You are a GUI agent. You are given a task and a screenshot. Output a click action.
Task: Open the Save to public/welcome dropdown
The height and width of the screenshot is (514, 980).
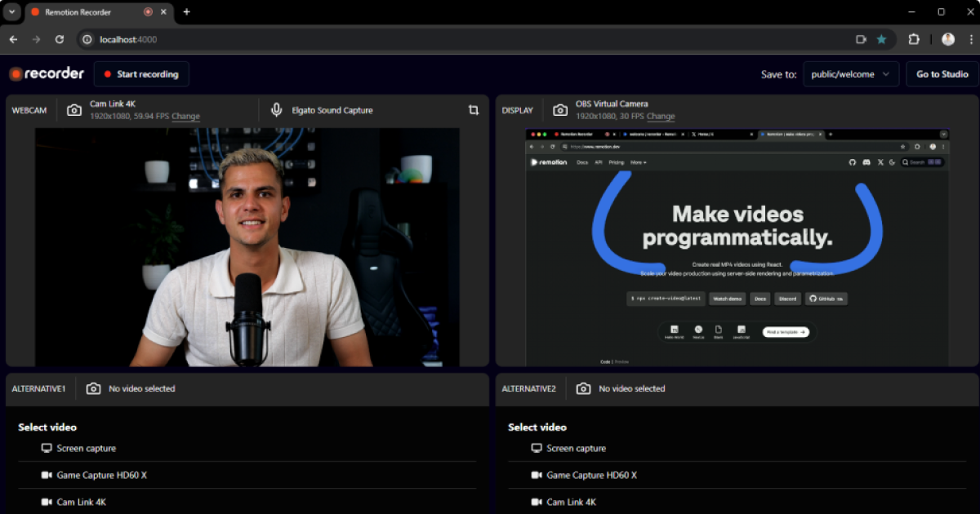[851, 74]
